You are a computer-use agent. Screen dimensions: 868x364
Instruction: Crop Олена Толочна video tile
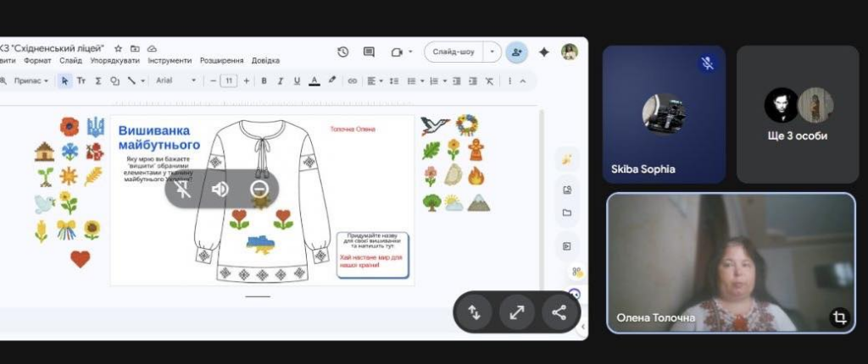click(840, 317)
